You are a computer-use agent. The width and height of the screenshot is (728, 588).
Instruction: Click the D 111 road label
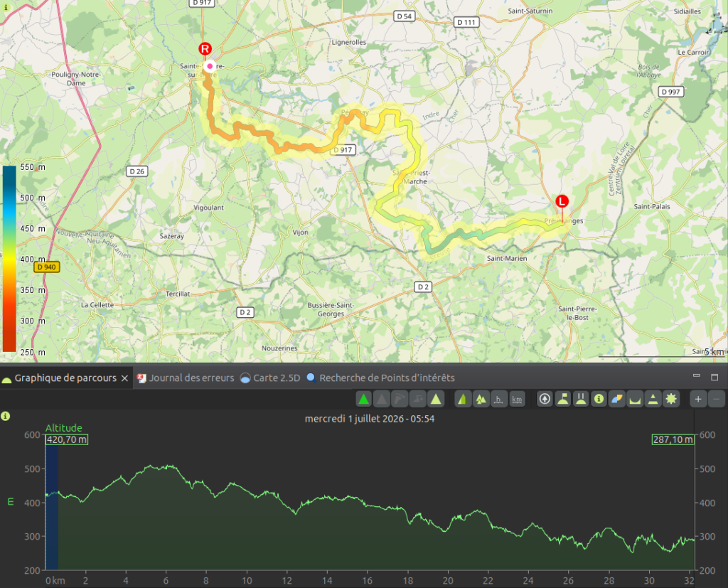tap(466, 22)
